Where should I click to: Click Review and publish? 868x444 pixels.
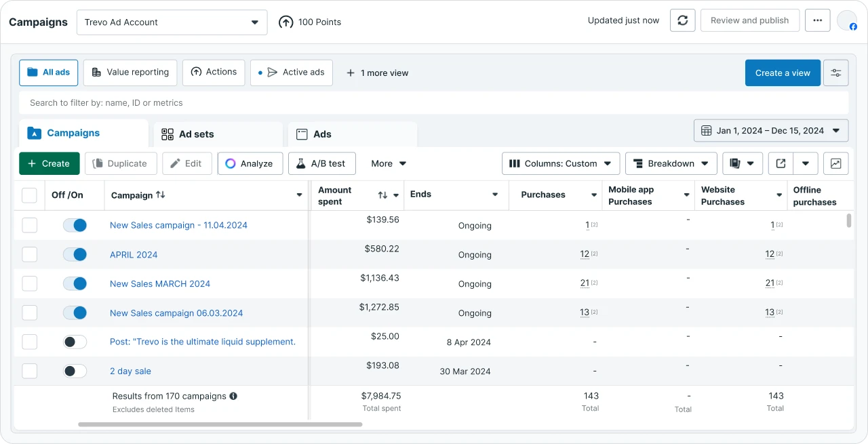click(749, 20)
